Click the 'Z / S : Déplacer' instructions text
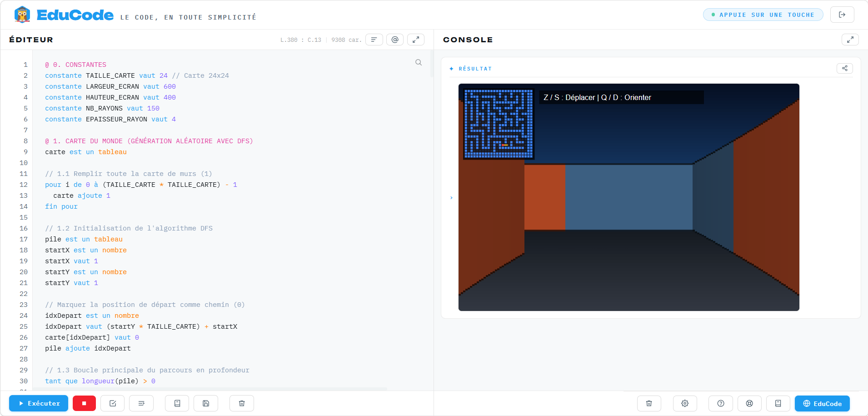This screenshot has width=868, height=416. 597,97
